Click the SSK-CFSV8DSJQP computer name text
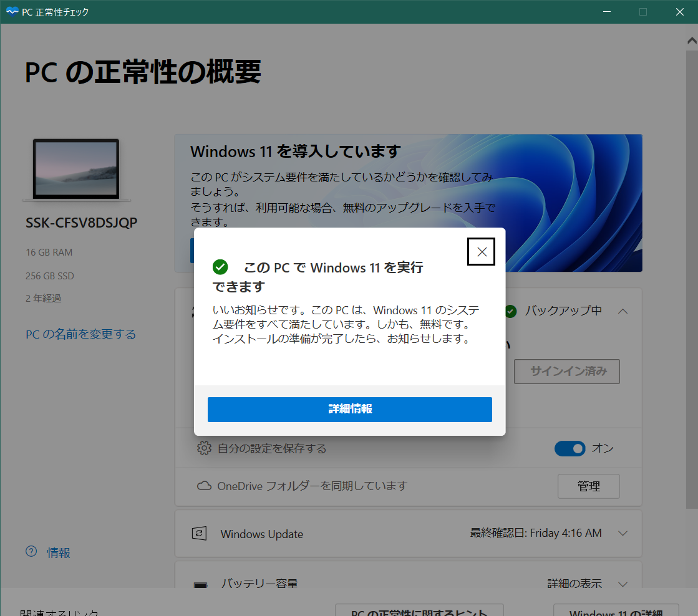698x616 pixels. (x=82, y=223)
